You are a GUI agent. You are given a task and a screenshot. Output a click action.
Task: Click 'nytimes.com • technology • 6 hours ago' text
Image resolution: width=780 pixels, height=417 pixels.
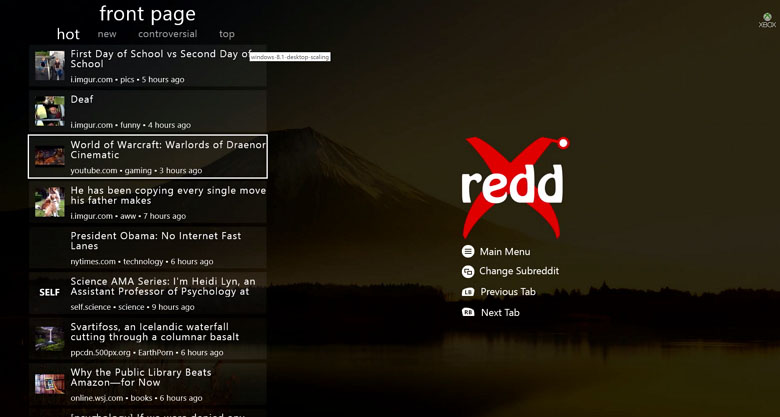(142, 262)
